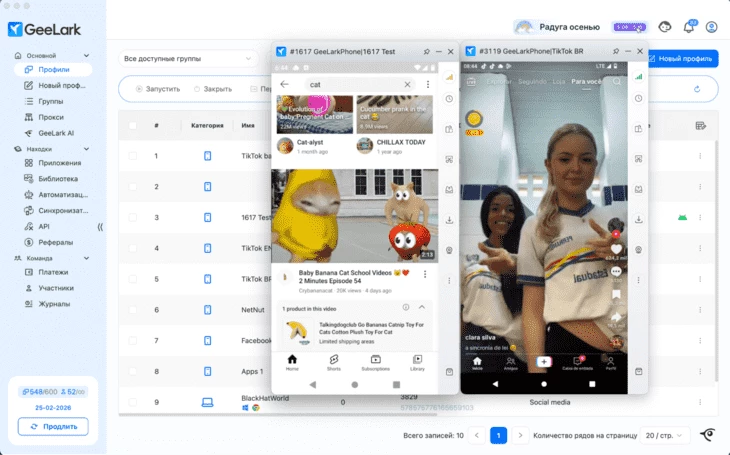Click the Рефералы coin icon

tap(29, 242)
